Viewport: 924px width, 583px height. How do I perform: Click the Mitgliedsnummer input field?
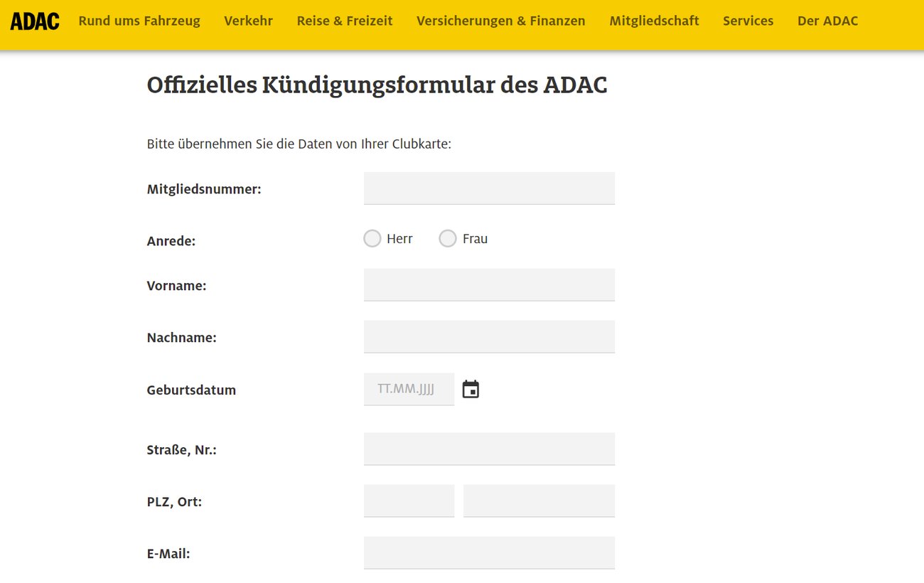click(x=489, y=188)
